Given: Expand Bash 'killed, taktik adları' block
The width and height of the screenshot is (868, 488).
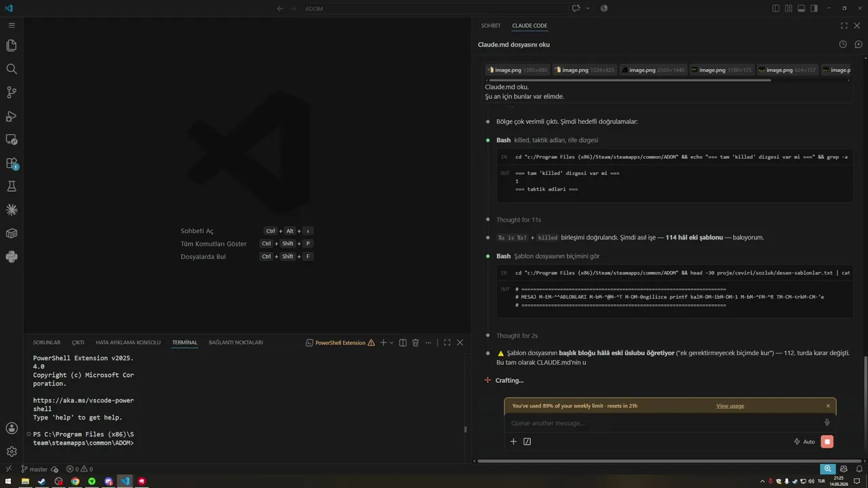Looking at the screenshot, I should click(x=547, y=140).
